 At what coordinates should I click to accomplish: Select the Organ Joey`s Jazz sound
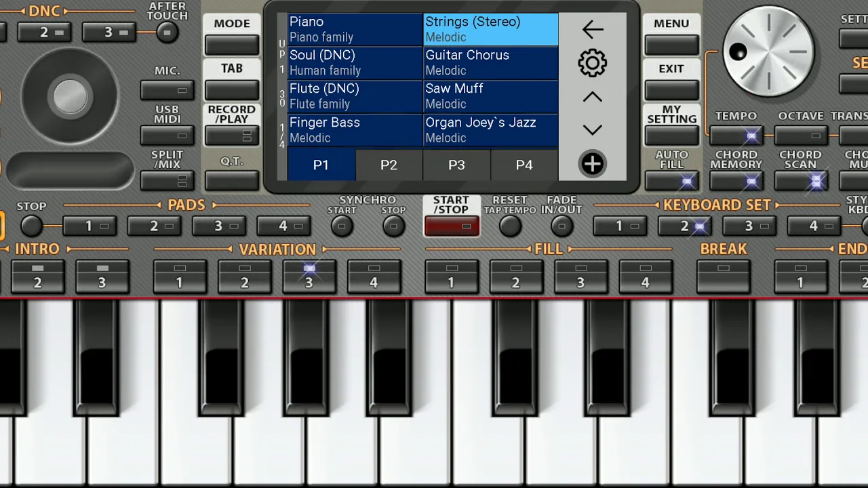click(490, 130)
